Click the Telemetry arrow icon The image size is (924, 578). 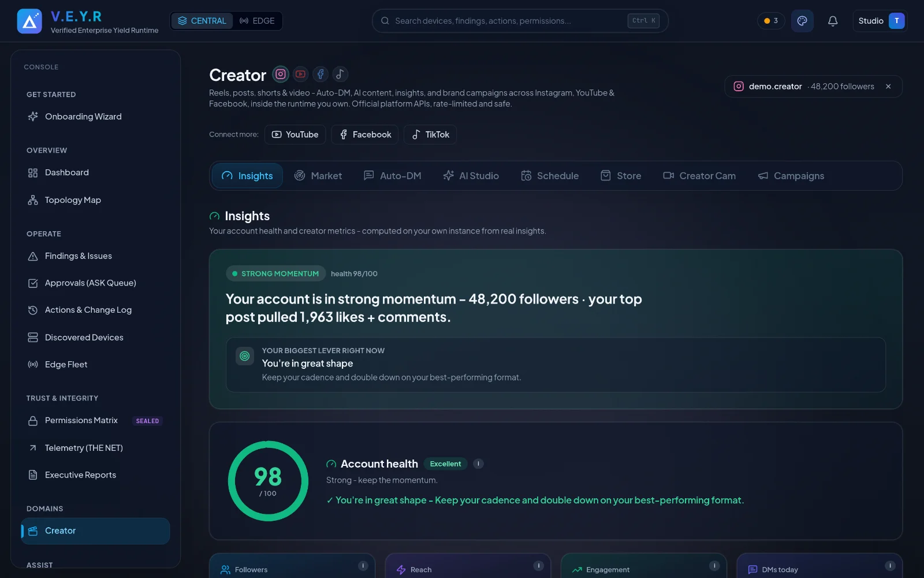point(33,448)
